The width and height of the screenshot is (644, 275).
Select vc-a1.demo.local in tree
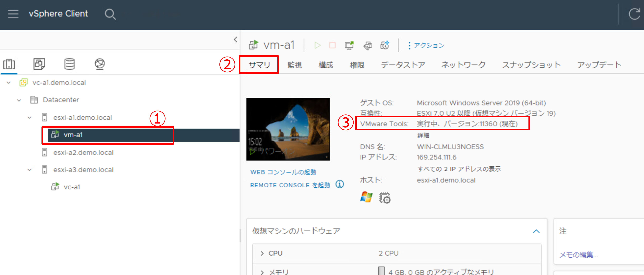59,83
